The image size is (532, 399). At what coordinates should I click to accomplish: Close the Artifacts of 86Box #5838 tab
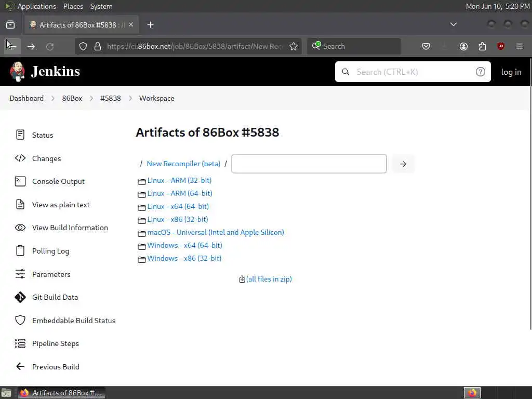click(131, 24)
